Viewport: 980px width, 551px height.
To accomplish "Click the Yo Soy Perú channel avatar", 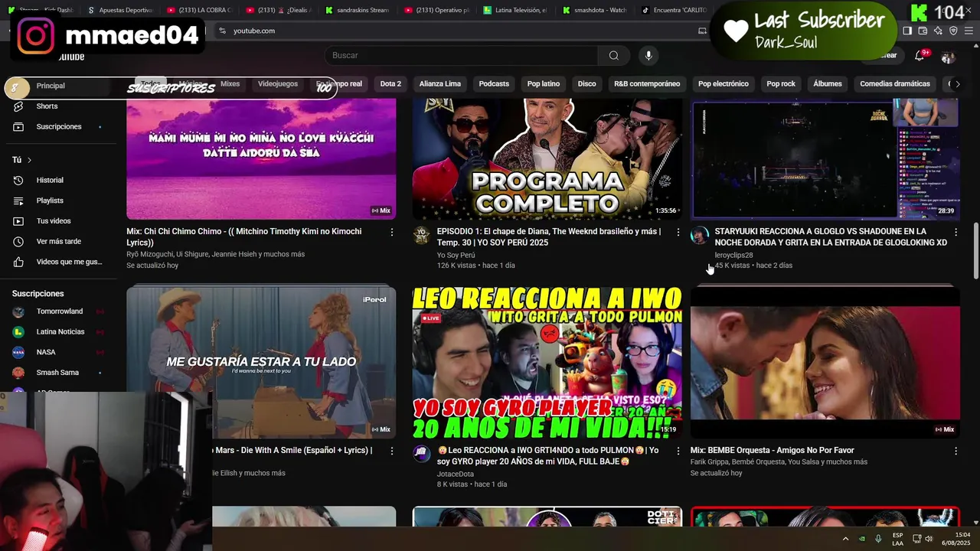I will click(421, 235).
